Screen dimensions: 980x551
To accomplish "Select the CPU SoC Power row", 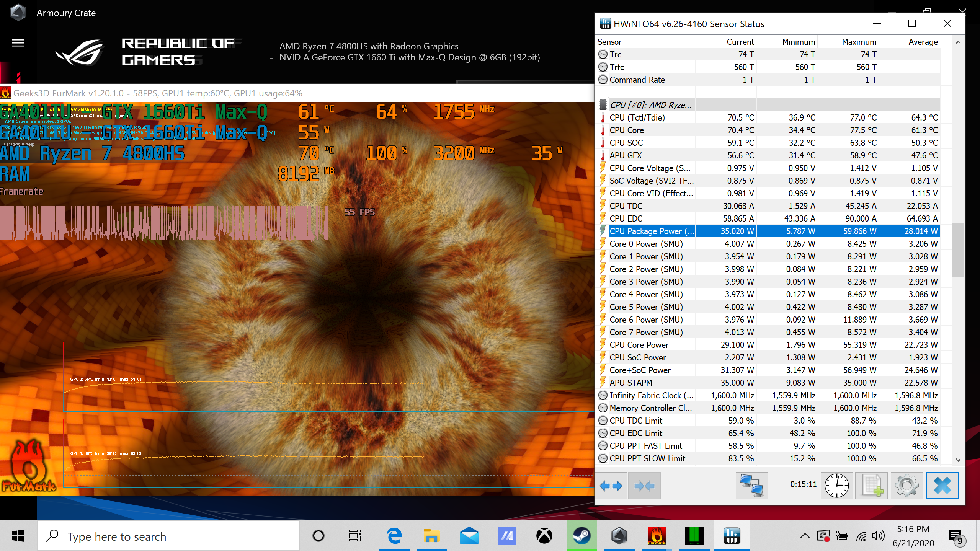I will click(x=768, y=357).
